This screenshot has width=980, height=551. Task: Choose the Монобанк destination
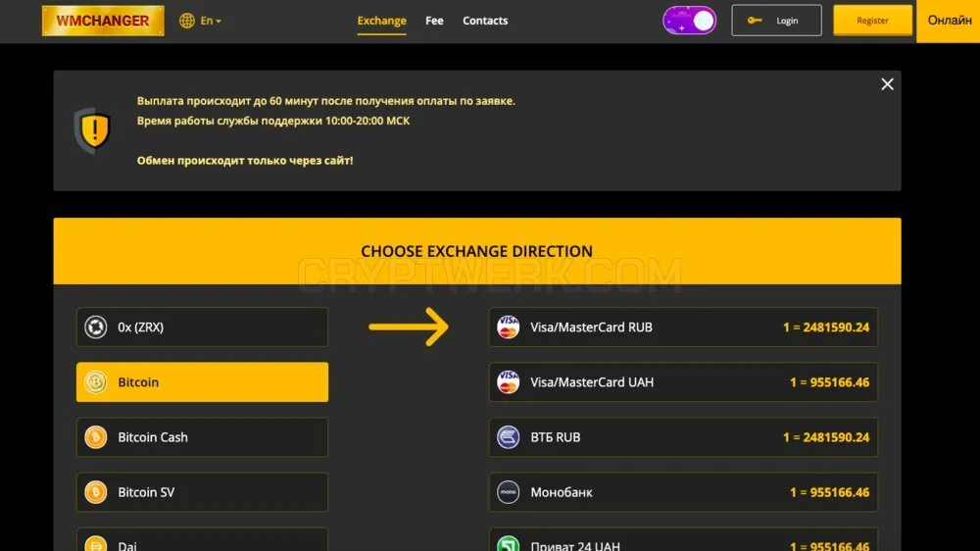tap(683, 492)
